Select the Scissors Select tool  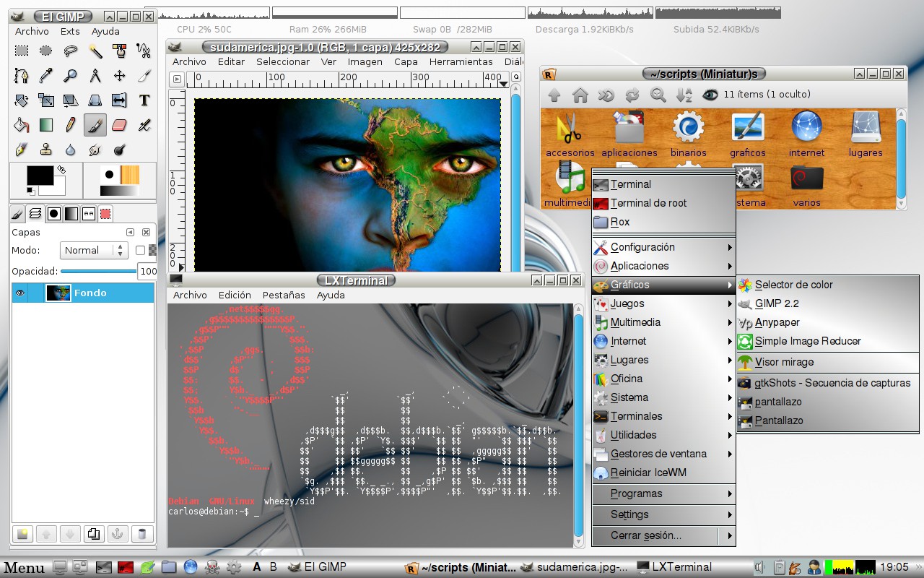[x=144, y=51]
